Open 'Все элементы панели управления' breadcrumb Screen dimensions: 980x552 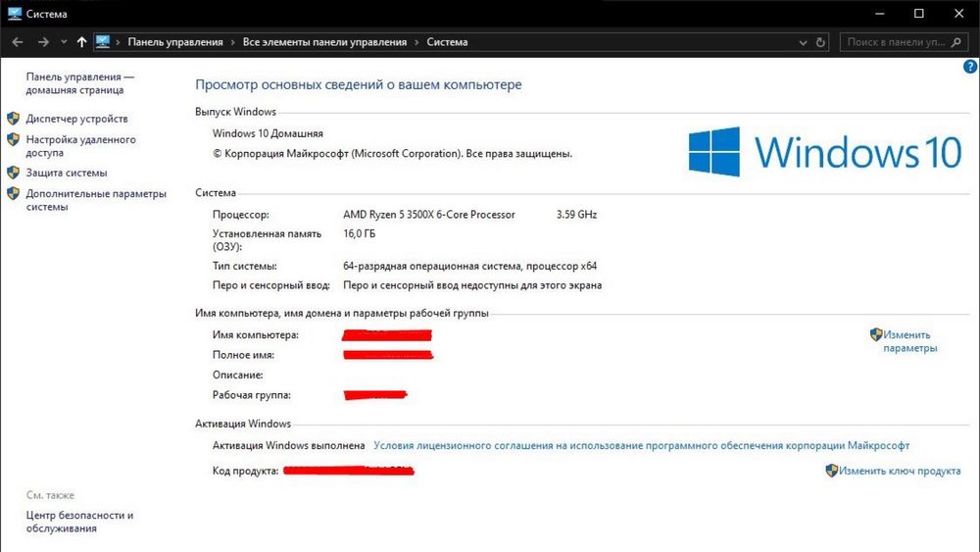pyautogui.click(x=324, y=42)
